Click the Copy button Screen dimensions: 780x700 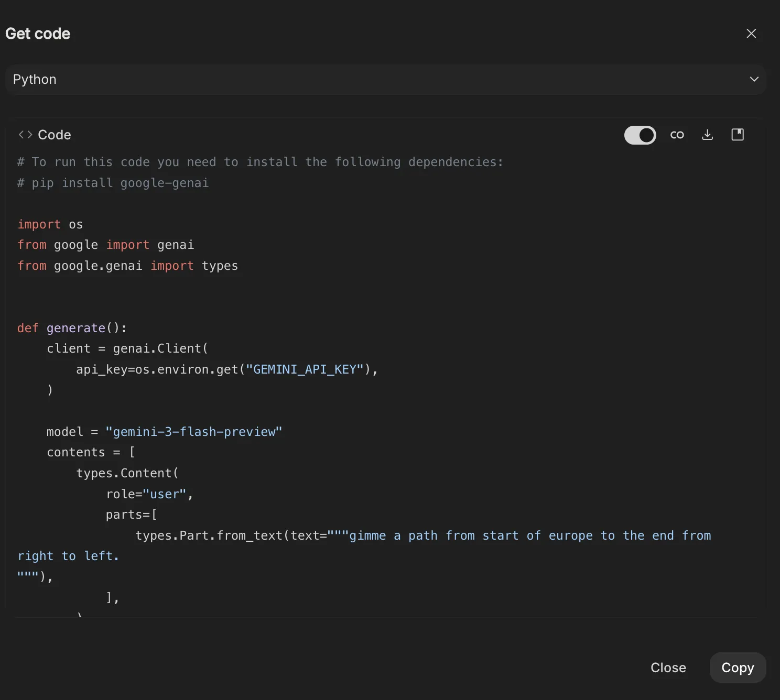pyautogui.click(x=738, y=668)
